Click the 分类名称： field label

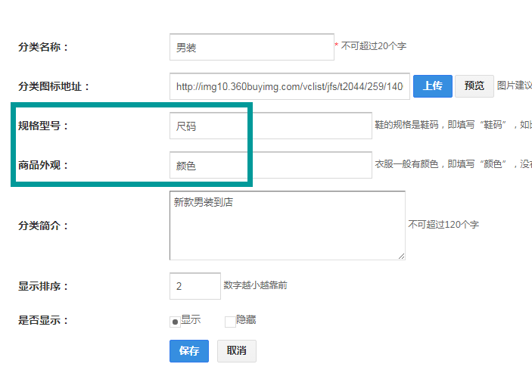click(43, 47)
